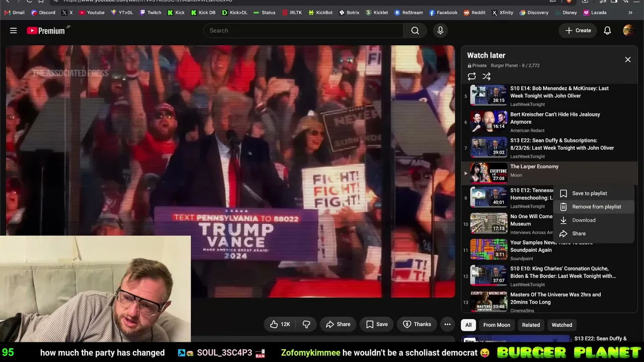This screenshot has width=644, height=362.
Task: Open the Botrix bookmark
Action: coord(349,13)
